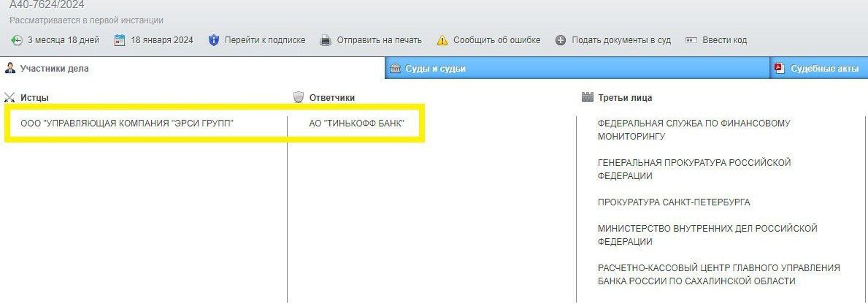
Task: Select defendant АО Тинькофф Банк
Action: [356, 123]
